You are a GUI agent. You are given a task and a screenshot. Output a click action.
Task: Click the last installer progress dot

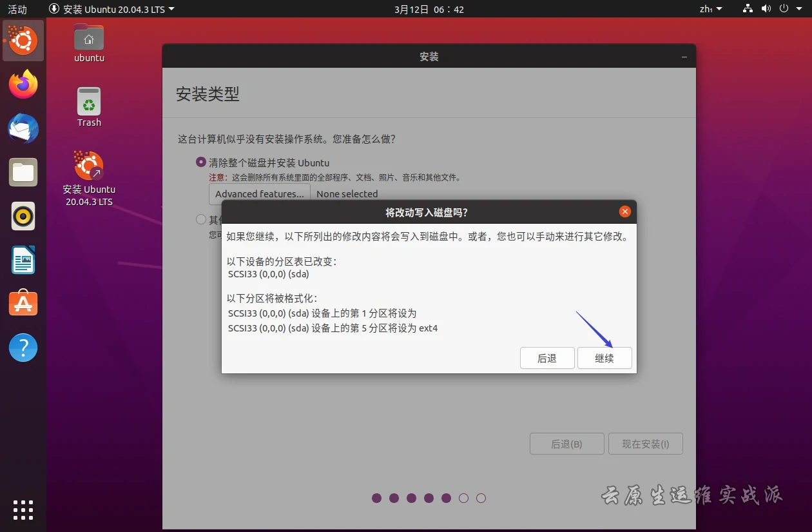481,498
